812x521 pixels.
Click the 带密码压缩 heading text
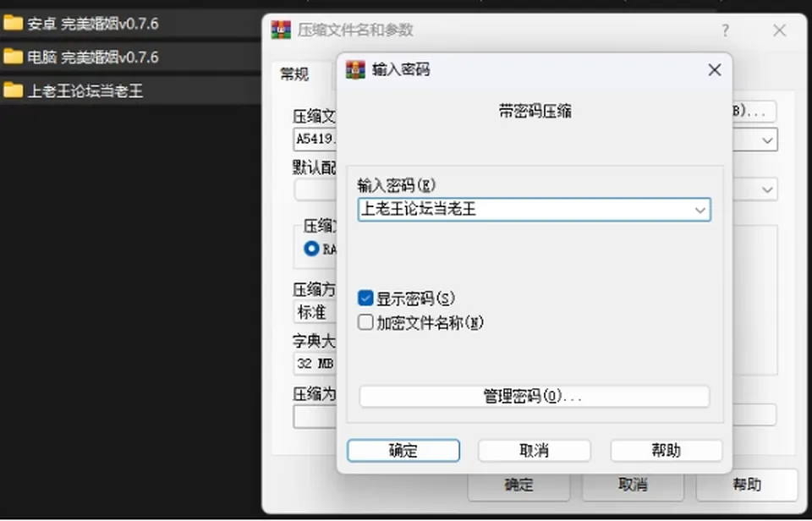point(535,112)
